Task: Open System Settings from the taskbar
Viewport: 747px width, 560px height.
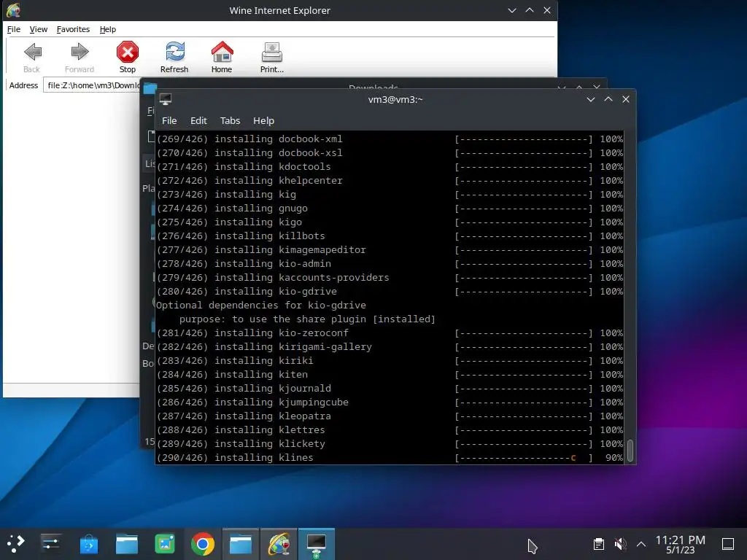Action: tap(50, 544)
